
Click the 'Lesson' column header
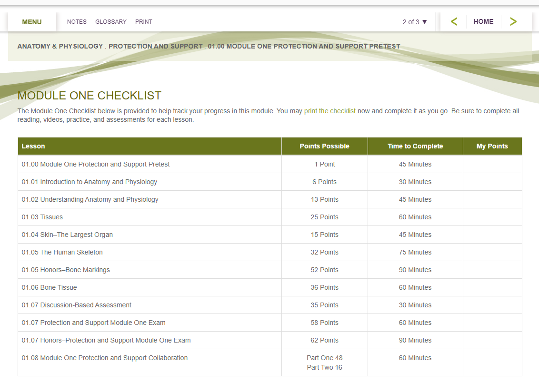tap(150, 146)
